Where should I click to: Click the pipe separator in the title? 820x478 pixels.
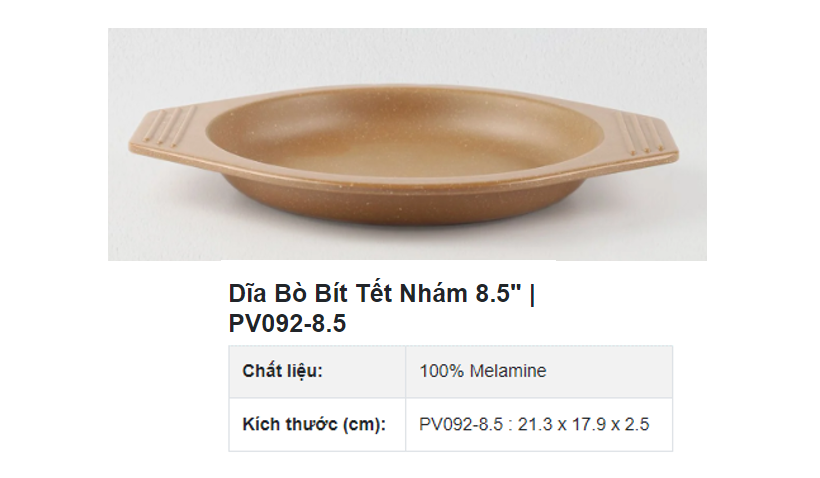coord(532,294)
